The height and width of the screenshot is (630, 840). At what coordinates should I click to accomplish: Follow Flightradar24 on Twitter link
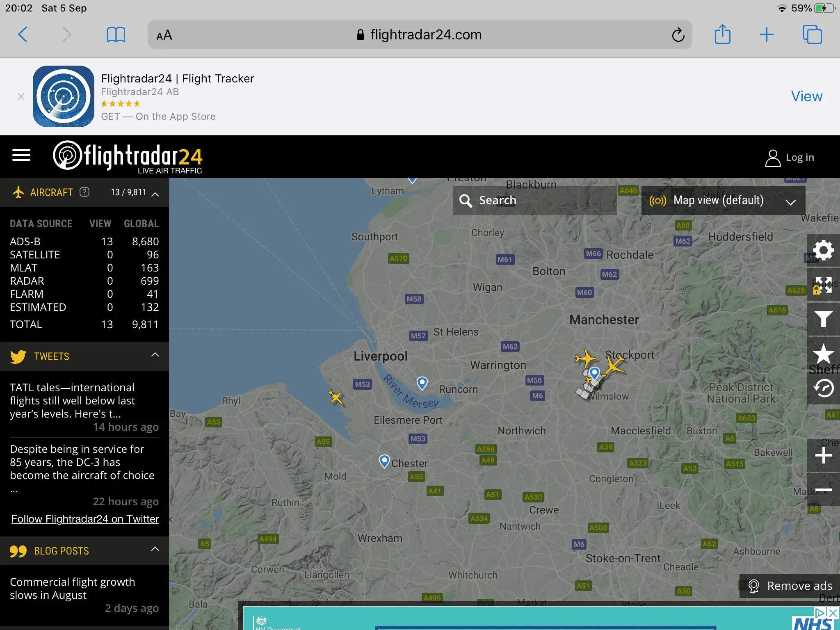point(85,519)
